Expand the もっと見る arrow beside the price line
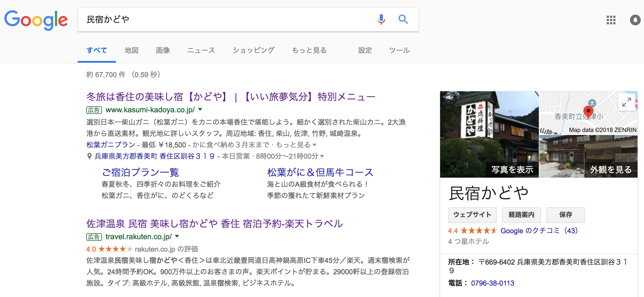This screenshot has width=644, height=297. point(314,145)
